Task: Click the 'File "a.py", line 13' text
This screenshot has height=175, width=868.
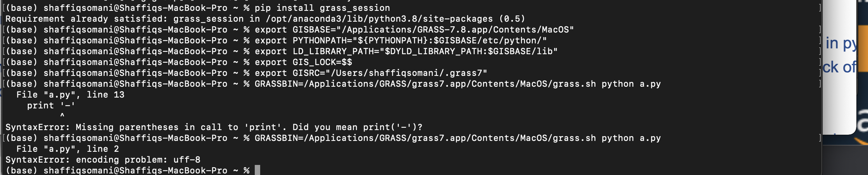Action: point(70,94)
